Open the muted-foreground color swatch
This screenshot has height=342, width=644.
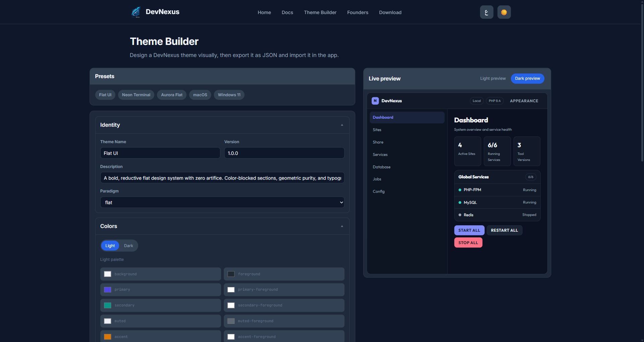pos(231,321)
